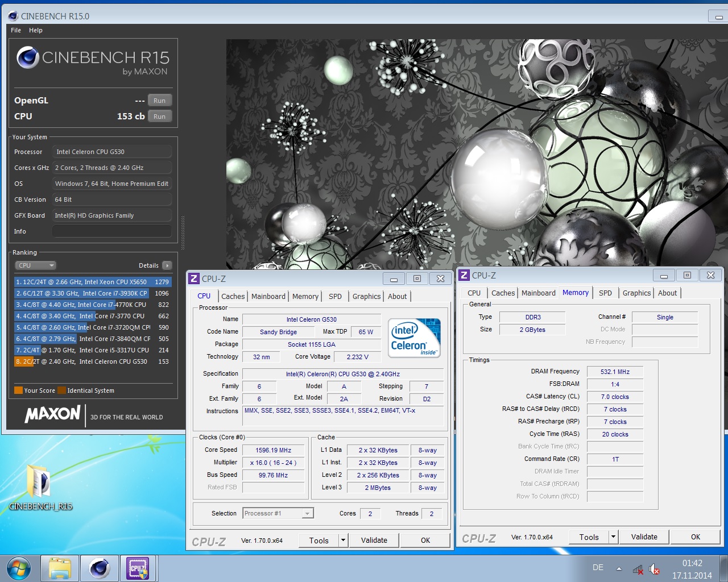This screenshot has width=728, height=582.
Task: Select Graphics tab in right CPU-Z window
Action: pos(636,293)
